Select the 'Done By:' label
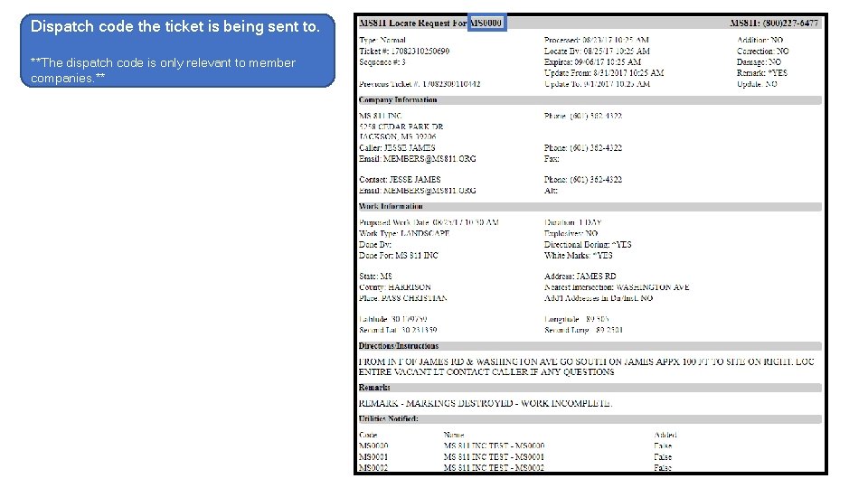868x488 pixels. (x=374, y=245)
